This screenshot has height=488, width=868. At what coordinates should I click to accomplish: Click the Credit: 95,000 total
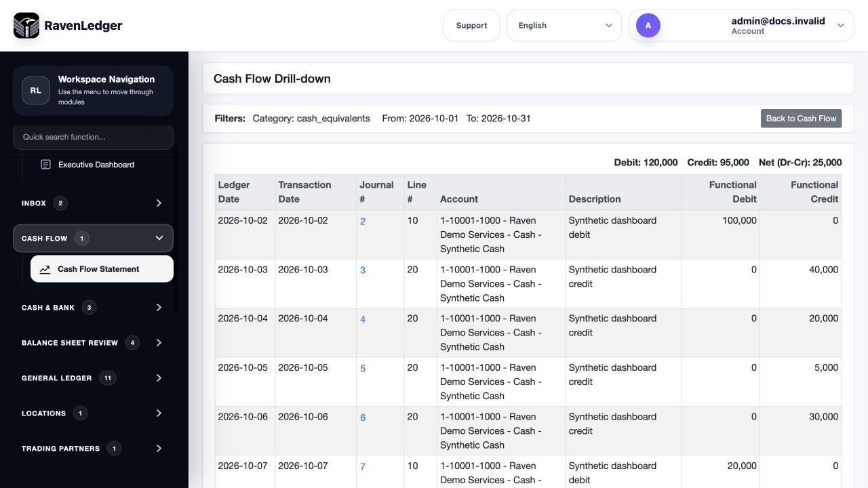pos(718,163)
